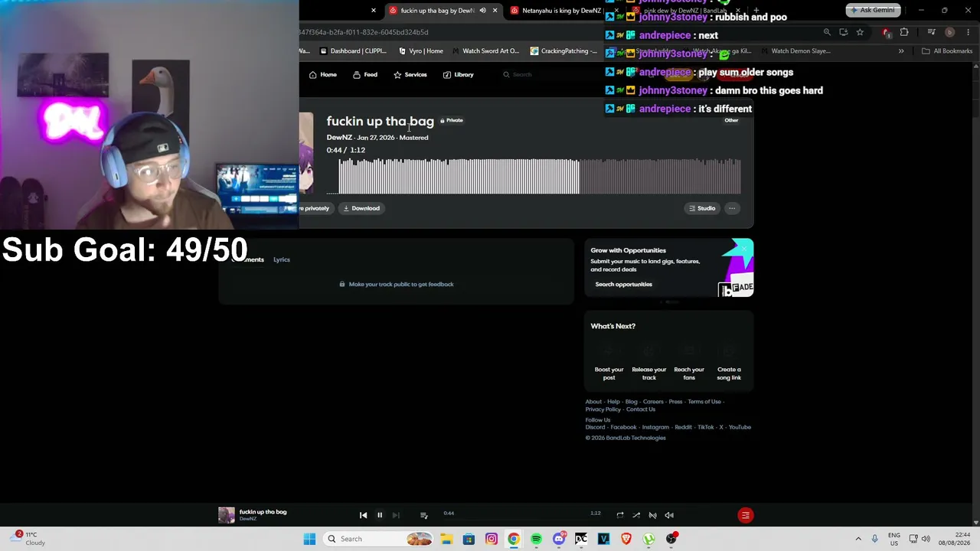Toggle shuffle in the player bar

[x=636, y=515]
